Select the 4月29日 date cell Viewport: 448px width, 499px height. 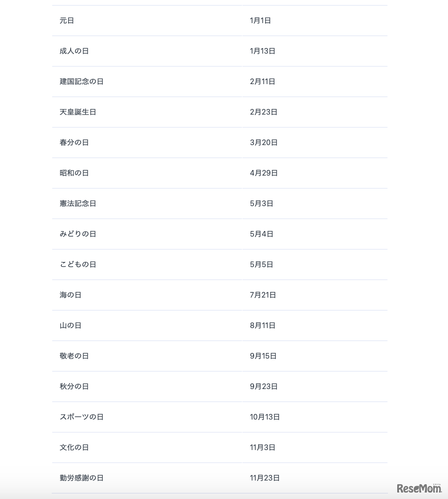point(264,173)
